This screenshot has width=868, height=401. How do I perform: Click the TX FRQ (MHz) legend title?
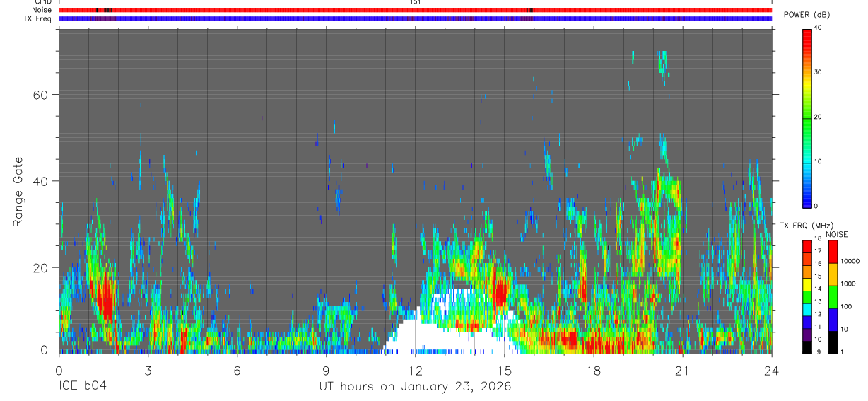click(805, 226)
